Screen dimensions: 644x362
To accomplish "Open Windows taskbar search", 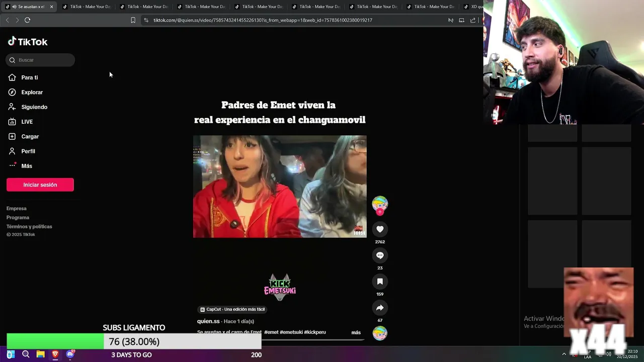I will tap(26, 354).
